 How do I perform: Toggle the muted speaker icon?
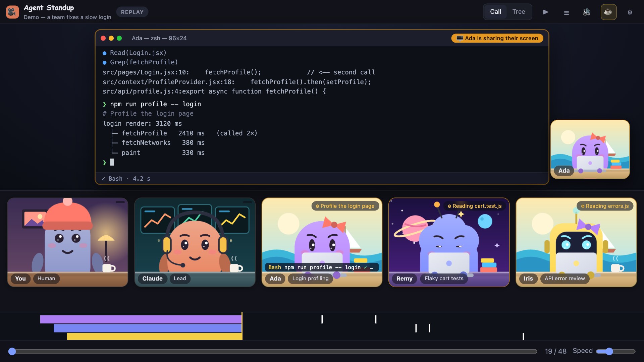pos(587,12)
